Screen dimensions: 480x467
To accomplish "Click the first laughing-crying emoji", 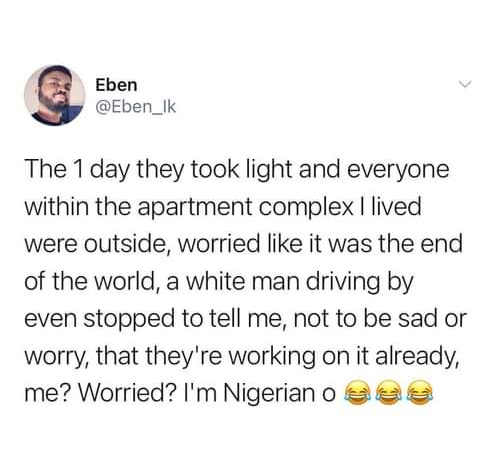I will coord(357,393).
